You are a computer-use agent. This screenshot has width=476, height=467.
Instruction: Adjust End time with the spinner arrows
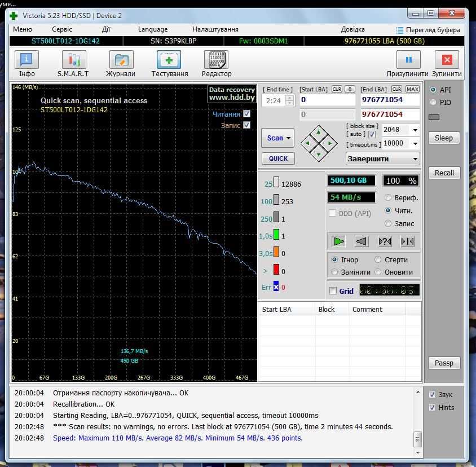[x=290, y=100]
